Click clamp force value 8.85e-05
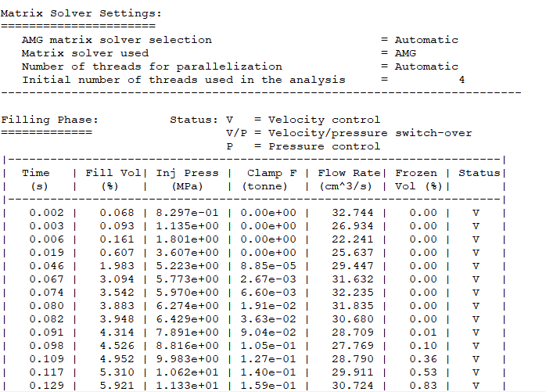Viewport: 546px width, 392px height. click(268, 266)
